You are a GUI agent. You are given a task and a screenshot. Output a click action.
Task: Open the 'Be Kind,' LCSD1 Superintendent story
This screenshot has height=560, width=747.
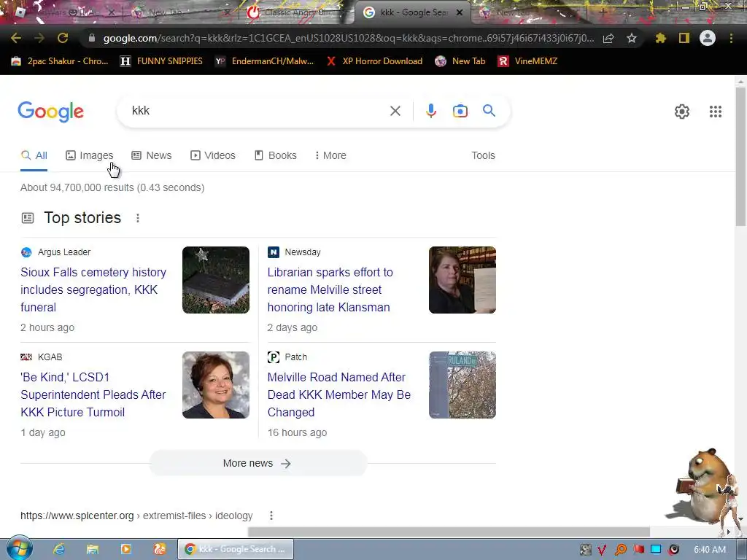(93, 394)
